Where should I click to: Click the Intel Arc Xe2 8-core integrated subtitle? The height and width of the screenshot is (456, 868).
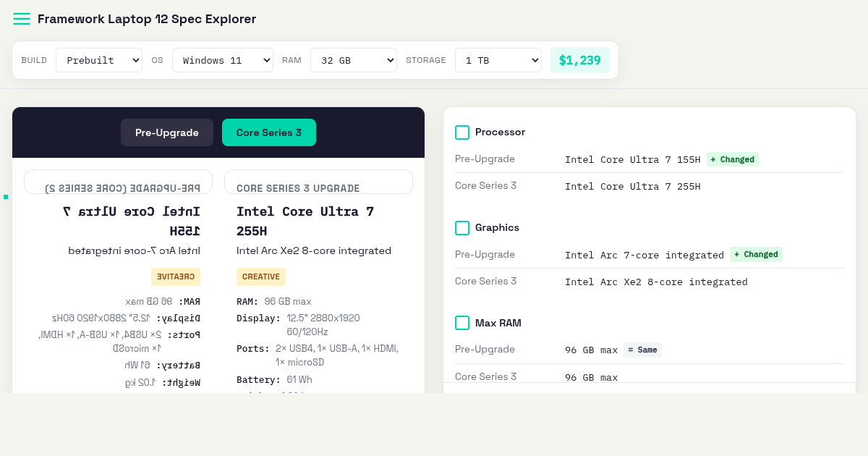click(x=314, y=250)
